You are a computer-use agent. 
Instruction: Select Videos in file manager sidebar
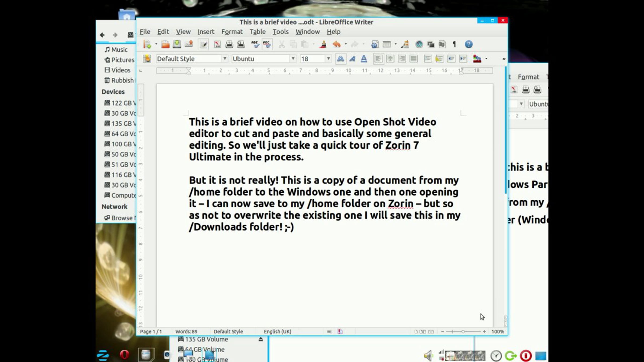coord(117,70)
